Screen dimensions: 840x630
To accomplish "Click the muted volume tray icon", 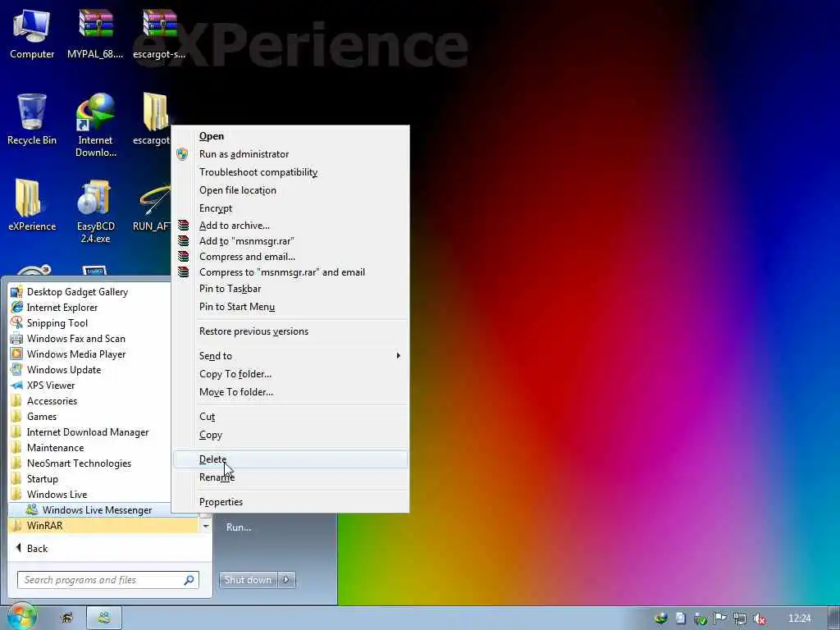I will pos(759,619).
